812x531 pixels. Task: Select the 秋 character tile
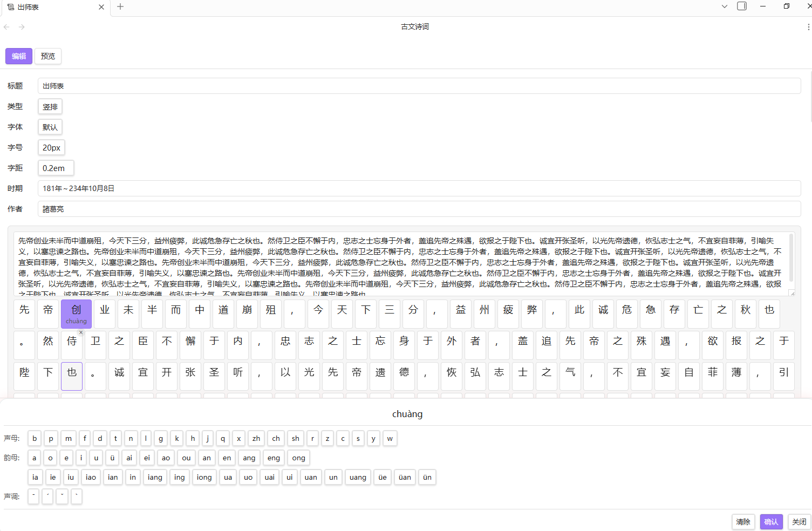[746, 314]
